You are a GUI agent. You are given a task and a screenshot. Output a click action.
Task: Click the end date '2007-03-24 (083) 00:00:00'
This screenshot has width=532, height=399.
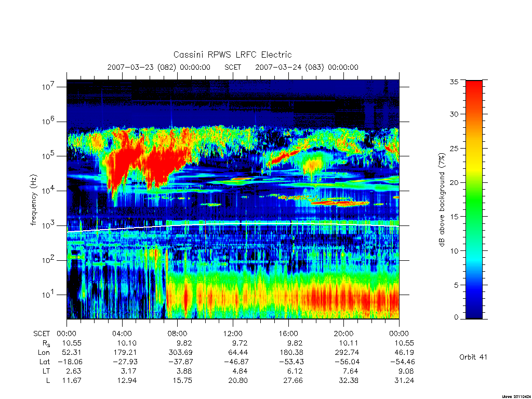coord(307,67)
